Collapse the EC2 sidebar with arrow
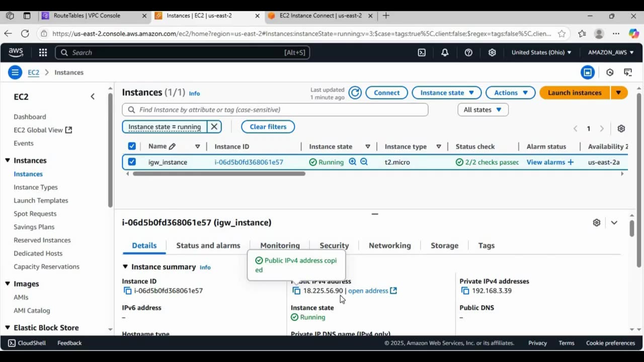644x362 pixels. pyautogui.click(x=93, y=97)
